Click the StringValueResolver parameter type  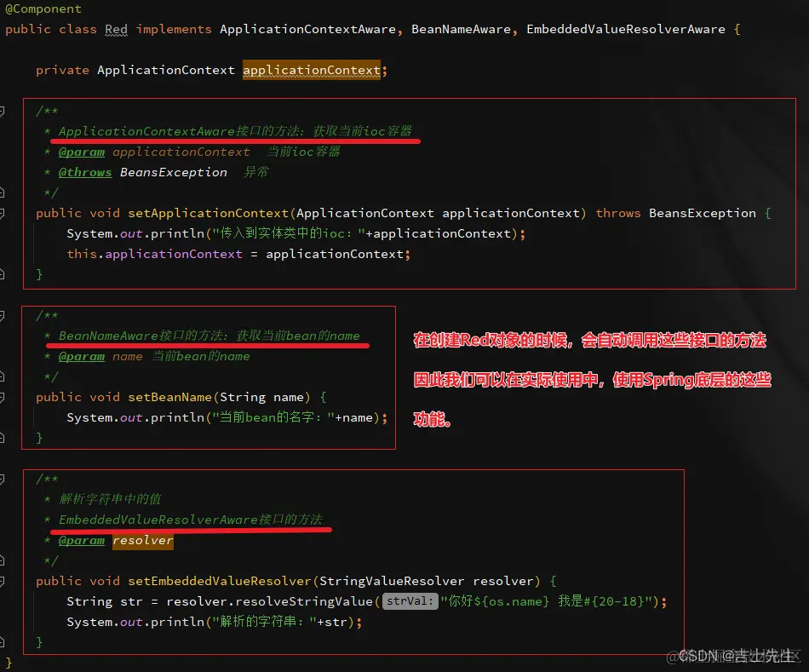[x=392, y=581]
